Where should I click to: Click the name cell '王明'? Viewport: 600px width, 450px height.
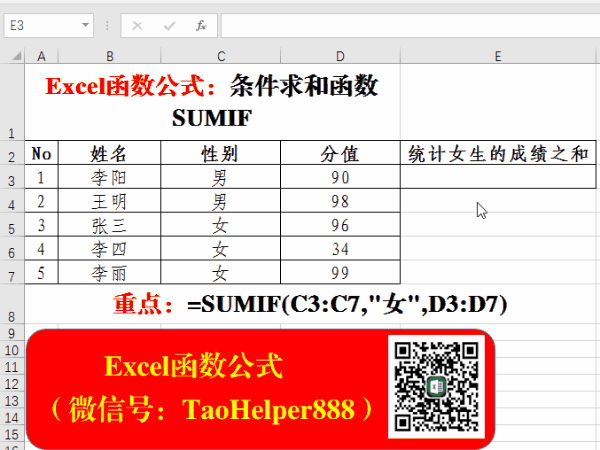pos(109,201)
